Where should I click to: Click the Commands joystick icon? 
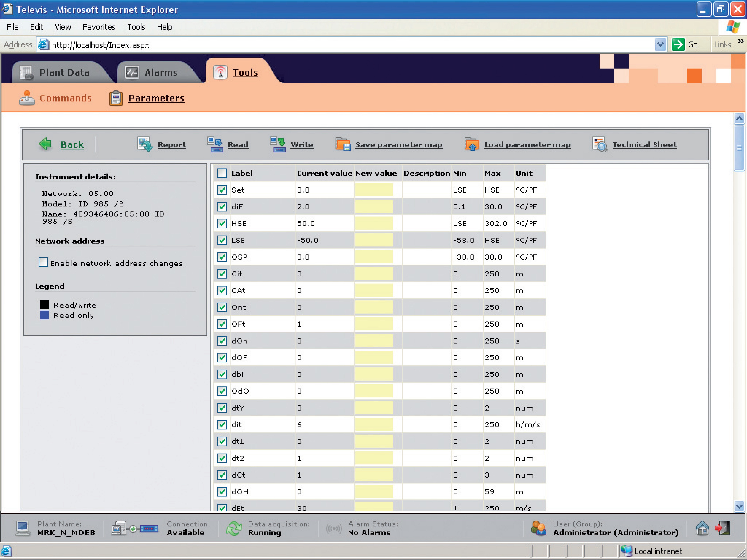[27, 98]
